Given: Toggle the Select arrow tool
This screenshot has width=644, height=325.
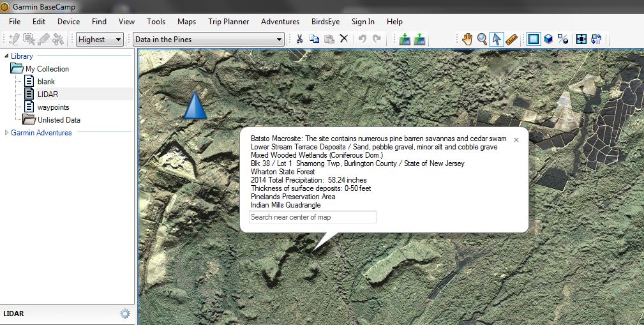Looking at the screenshot, I should [497, 39].
